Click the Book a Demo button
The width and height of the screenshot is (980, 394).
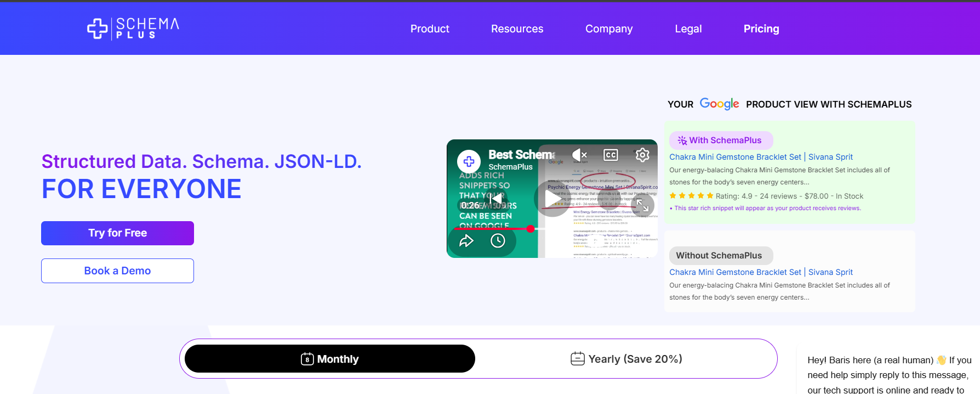coord(117,271)
